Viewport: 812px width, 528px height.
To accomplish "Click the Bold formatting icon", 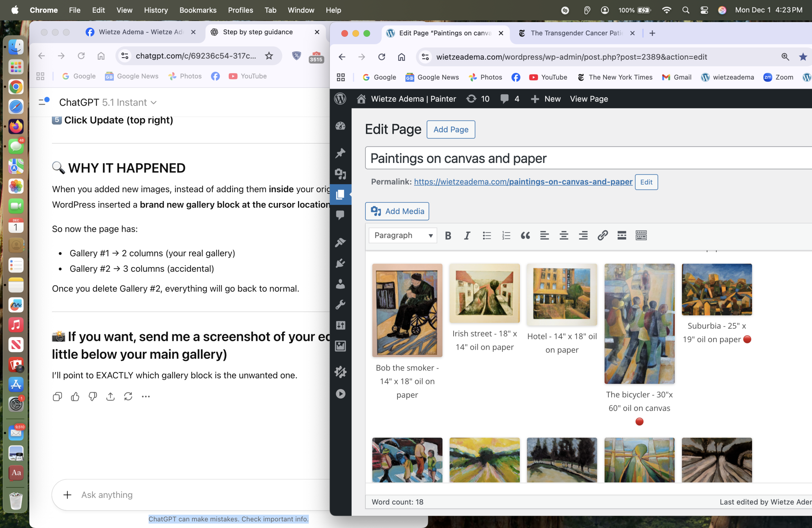I will [448, 235].
